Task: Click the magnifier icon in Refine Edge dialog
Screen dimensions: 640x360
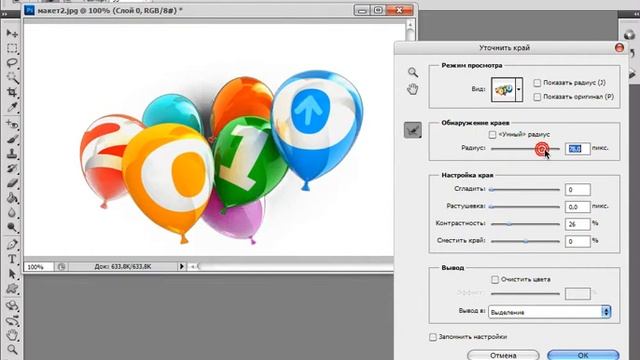Action: coord(413,72)
